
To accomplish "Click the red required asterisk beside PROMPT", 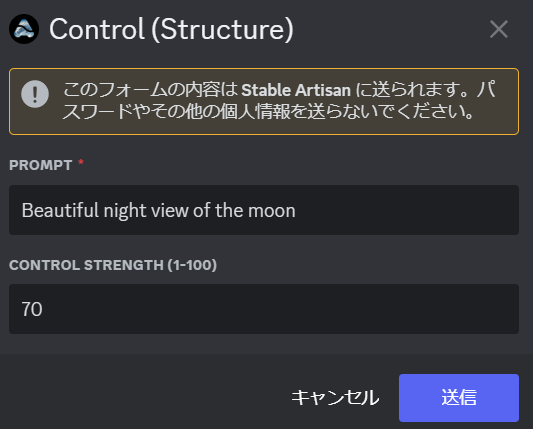I will coord(81,162).
